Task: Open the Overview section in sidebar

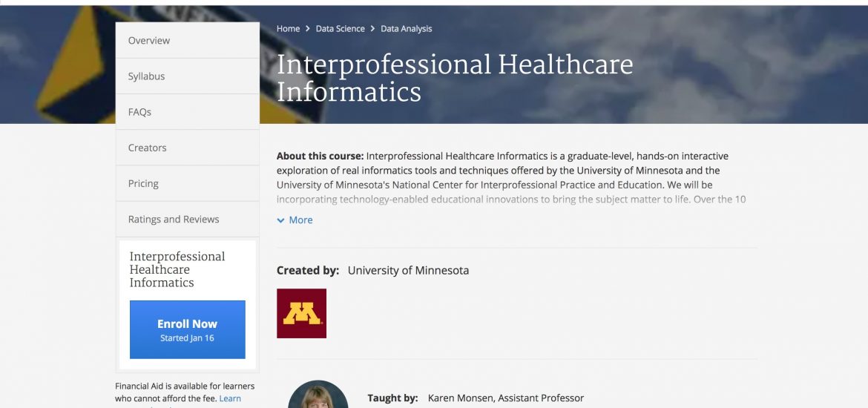Action: 187,40
